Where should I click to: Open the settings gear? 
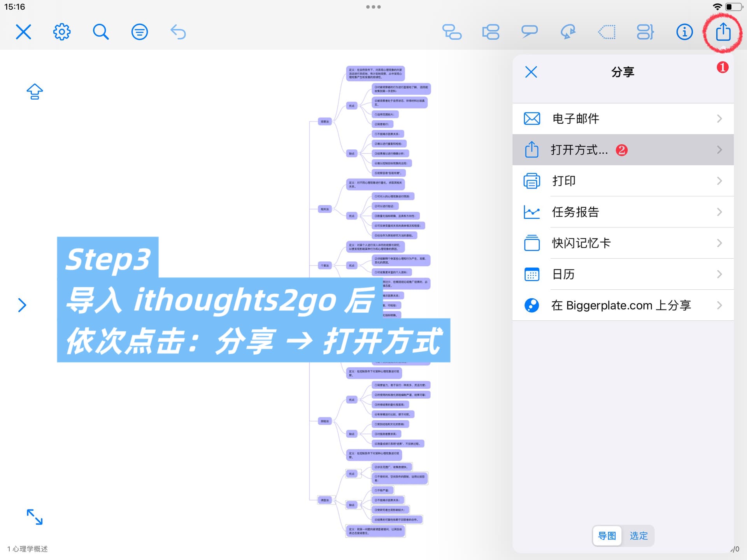(x=62, y=32)
